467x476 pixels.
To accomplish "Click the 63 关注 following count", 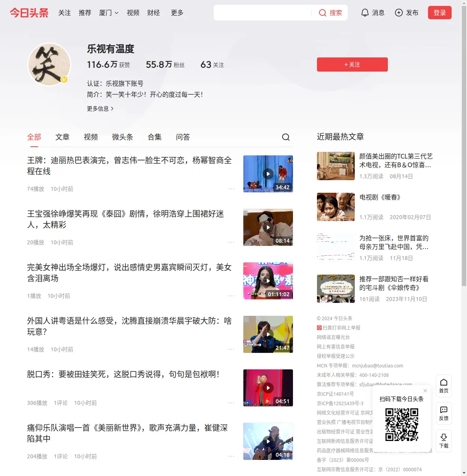I will click(212, 65).
